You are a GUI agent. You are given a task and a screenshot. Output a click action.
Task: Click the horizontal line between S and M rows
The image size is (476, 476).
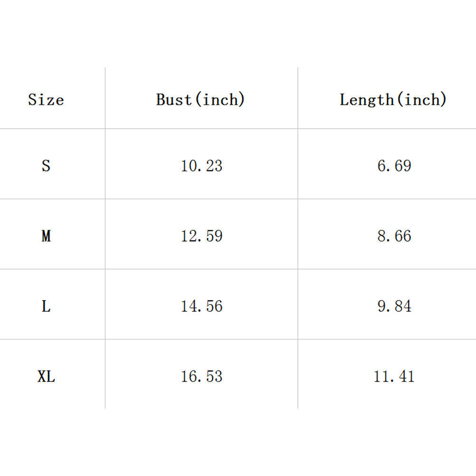(238, 199)
